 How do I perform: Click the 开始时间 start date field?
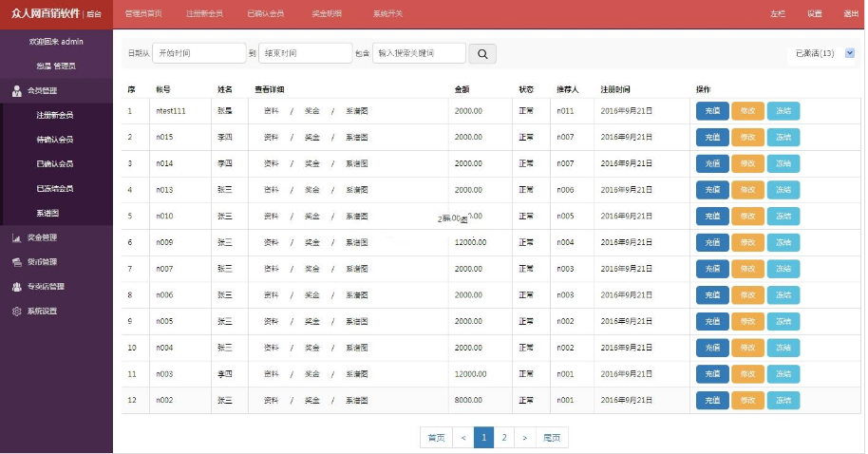198,54
